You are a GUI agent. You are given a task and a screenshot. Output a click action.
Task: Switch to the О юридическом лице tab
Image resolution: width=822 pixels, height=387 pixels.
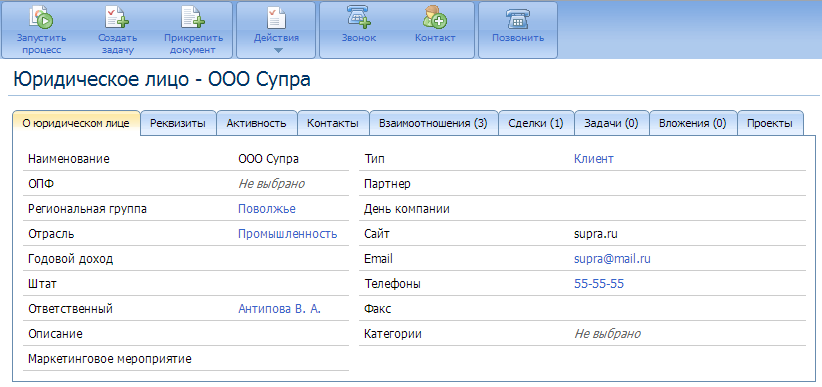coord(77,124)
